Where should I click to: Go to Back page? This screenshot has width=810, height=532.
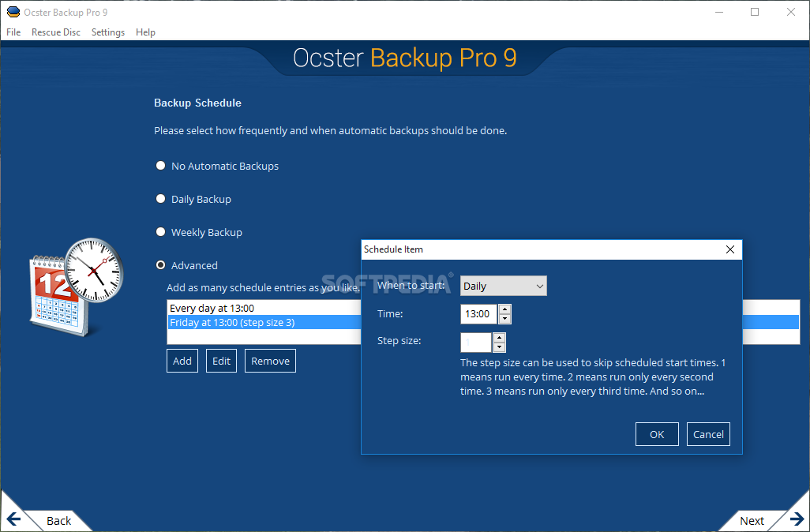point(58,521)
